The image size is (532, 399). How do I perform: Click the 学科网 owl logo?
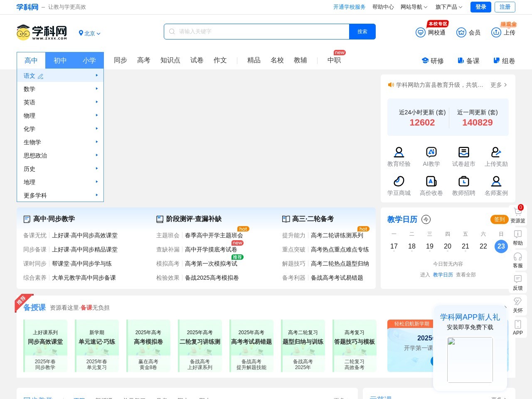(42, 32)
